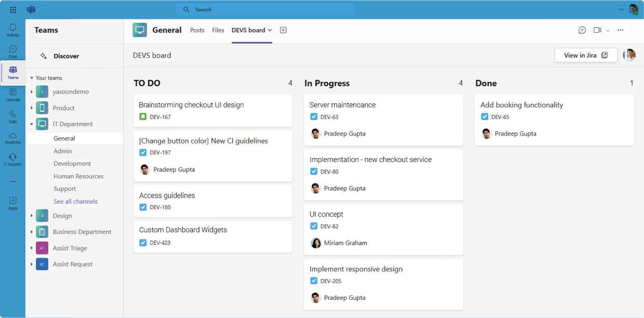
Task: Click the Calls icon
Action: (13, 115)
